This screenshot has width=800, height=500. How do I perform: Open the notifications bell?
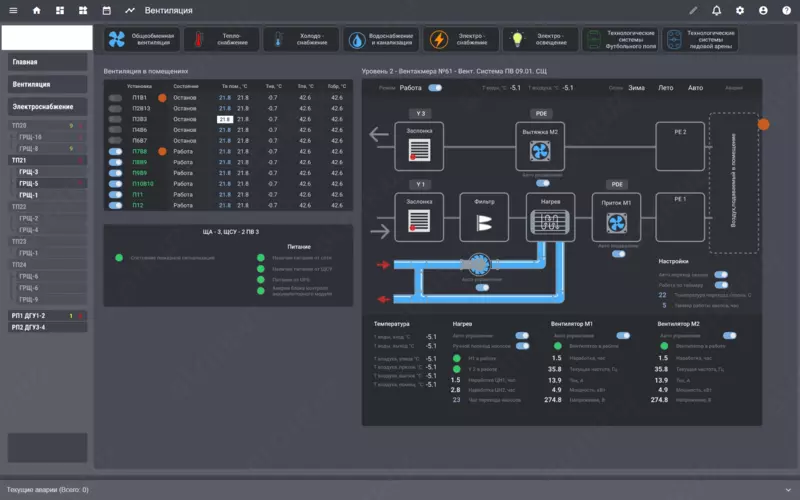click(x=716, y=10)
